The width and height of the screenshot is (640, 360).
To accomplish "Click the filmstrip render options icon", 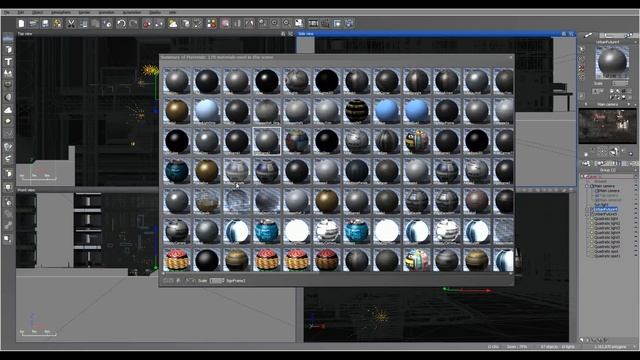I will coord(313,24).
